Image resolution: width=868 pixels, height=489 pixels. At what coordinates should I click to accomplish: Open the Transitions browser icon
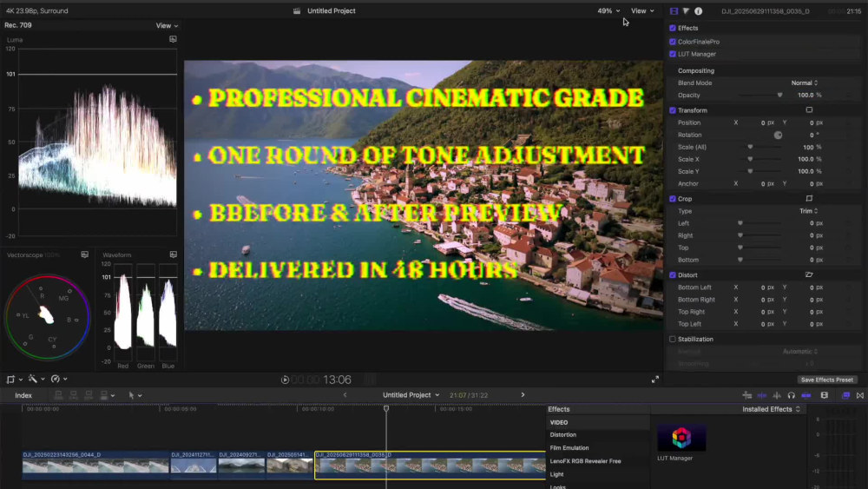(x=859, y=395)
